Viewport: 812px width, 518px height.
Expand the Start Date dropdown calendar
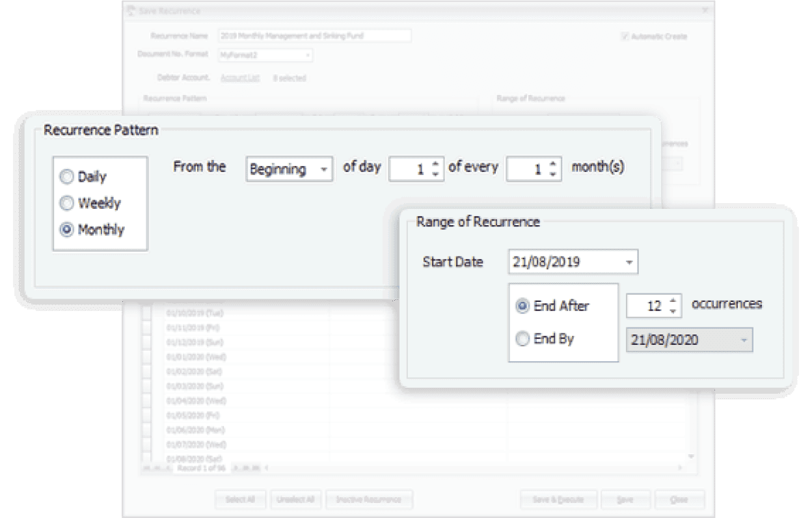[x=629, y=262]
